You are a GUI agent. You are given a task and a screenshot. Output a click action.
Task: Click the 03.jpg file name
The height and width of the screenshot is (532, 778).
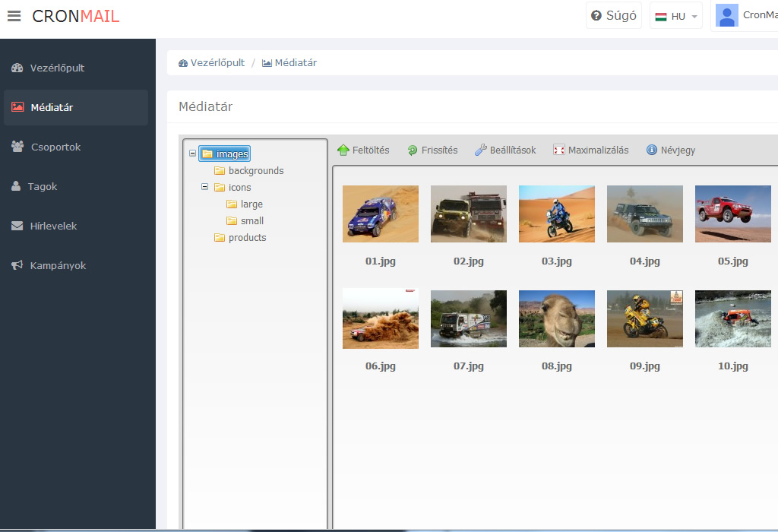[557, 261]
